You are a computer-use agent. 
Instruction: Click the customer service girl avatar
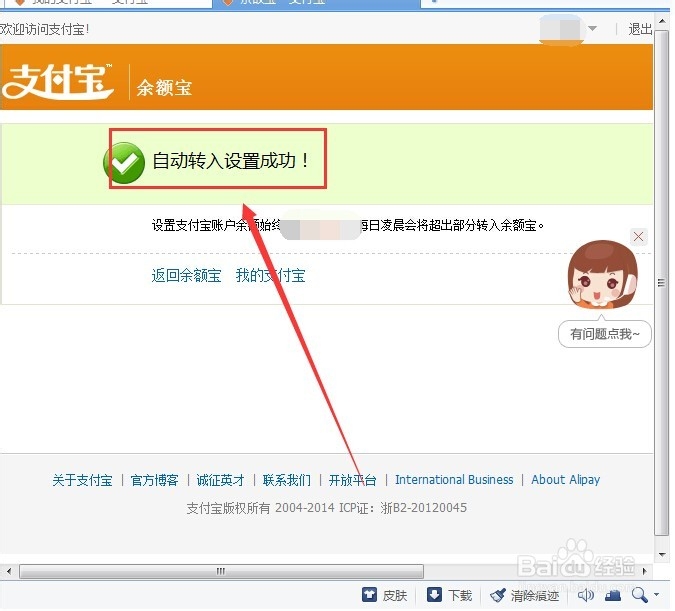click(602, 275)
